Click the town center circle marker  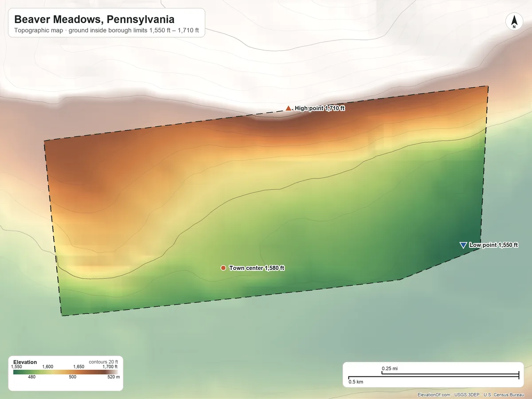tap(223, 268)
